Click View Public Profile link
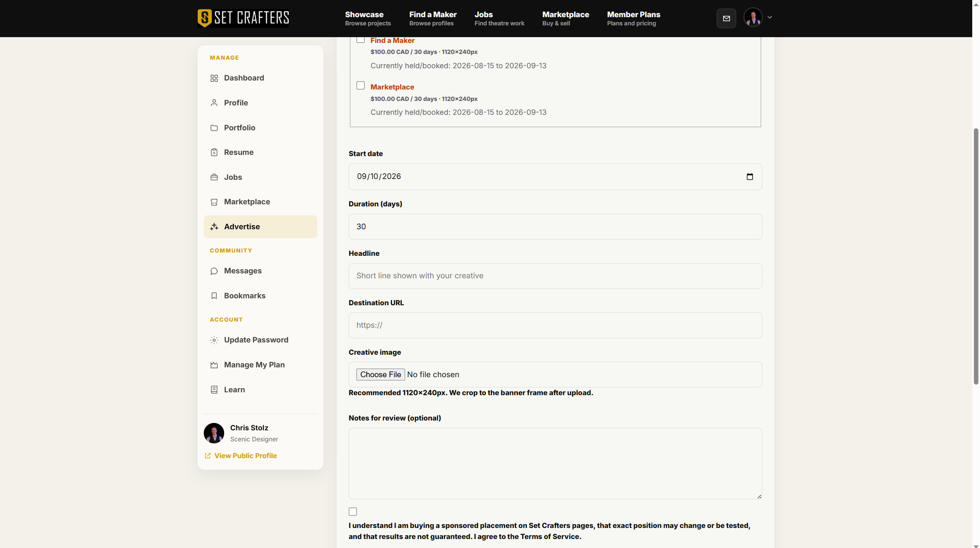The height and width of the screenshot is (548, 980). click(x=245, y=456)
